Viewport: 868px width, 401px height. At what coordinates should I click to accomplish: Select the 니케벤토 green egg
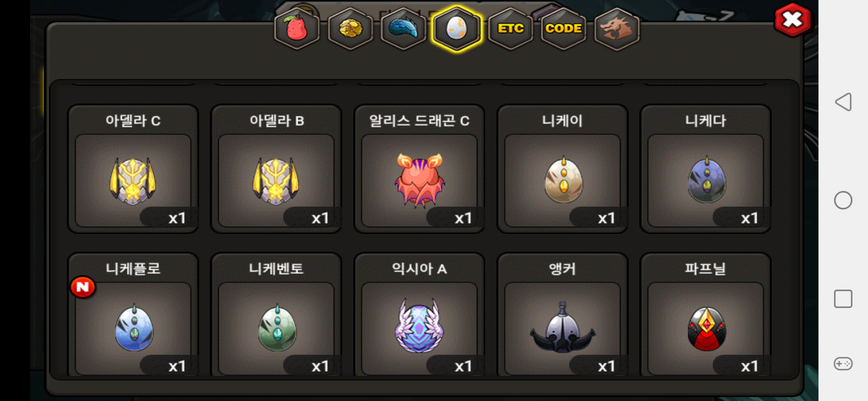point(276,315)
